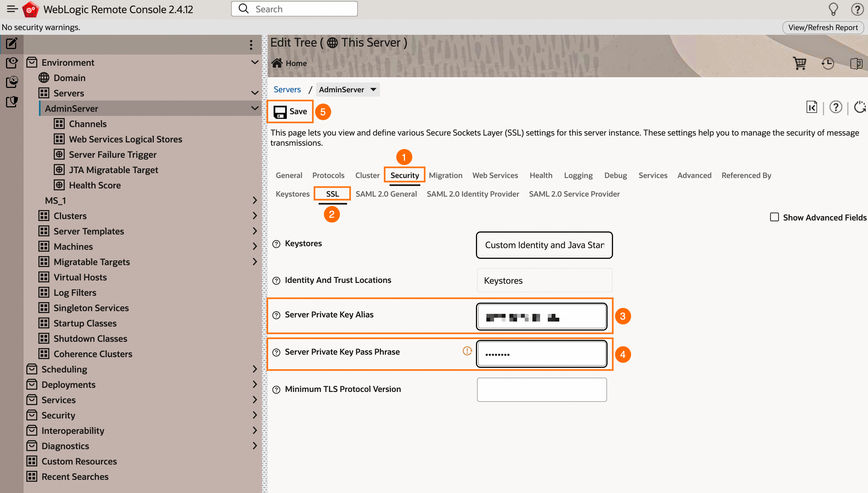Open the Keystores sub-tab
868x493 pixels.
click(293, 194)
